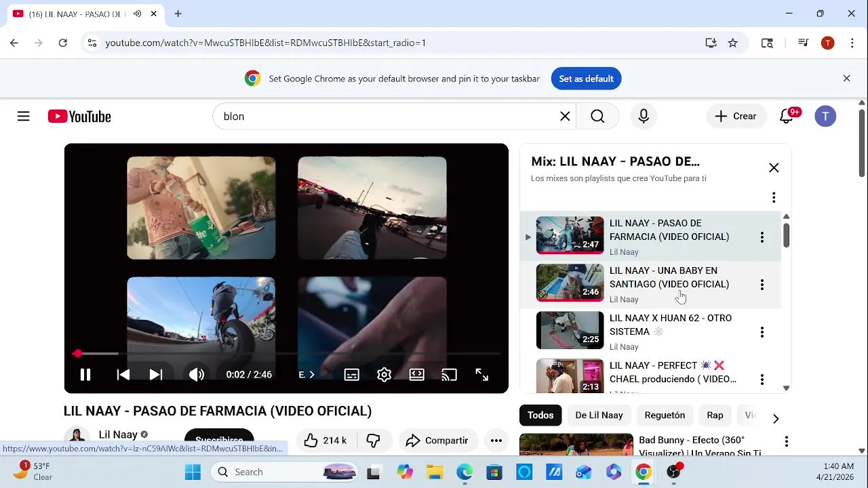This screenshot has height=488, width=868.
Task: Like the video (214 k)
Action: point(325,441)
